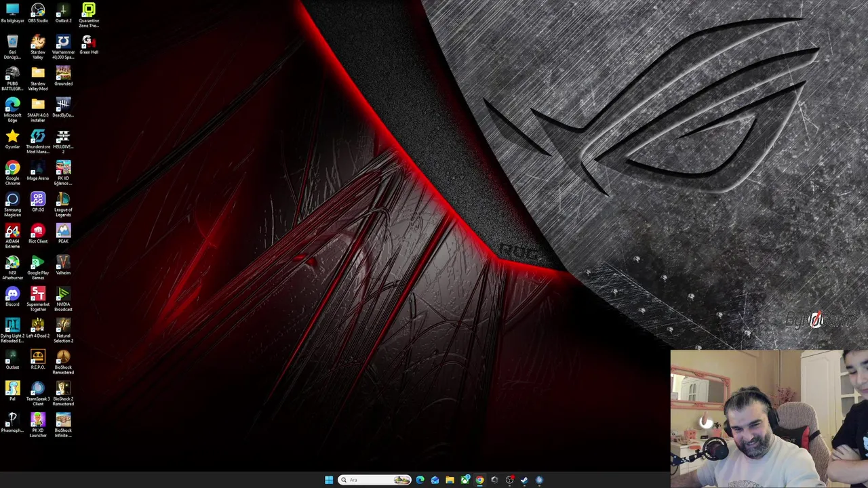Open OBS Studio from the taskbar
The height and width of the screenshot is (488, 868).
509,480
